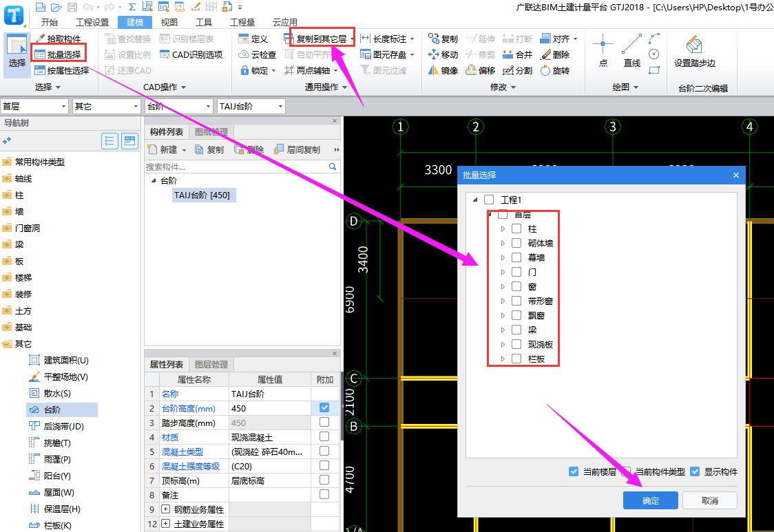The image size is (774, 532).
Task: Expand 钢筋业务属性 property group
Action: click(x=166, y=509)
